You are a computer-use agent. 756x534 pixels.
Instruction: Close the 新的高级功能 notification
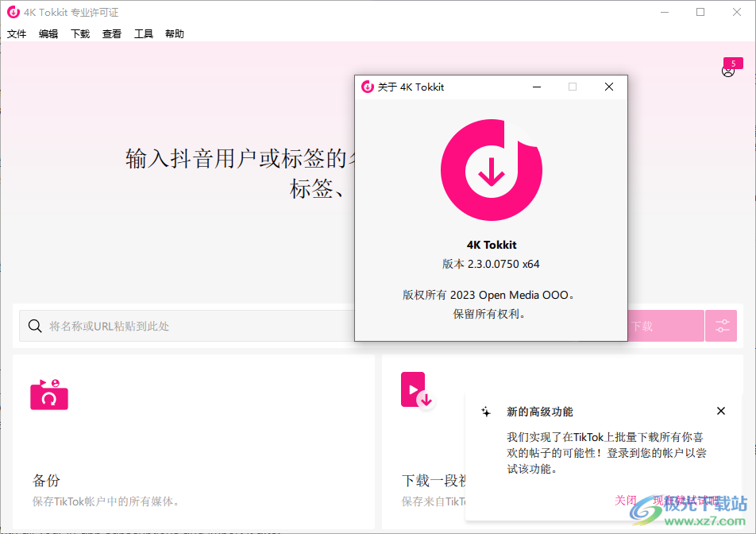[x=721, y=411]
